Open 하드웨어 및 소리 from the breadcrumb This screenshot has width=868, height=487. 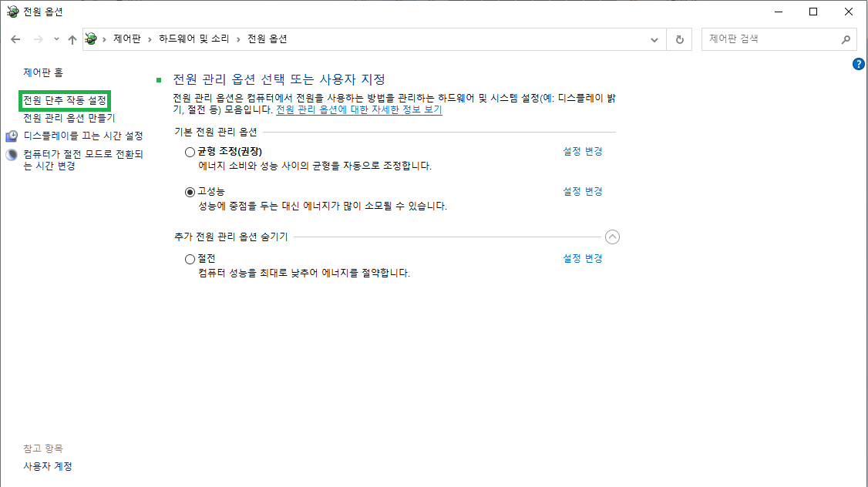point(196,39)
